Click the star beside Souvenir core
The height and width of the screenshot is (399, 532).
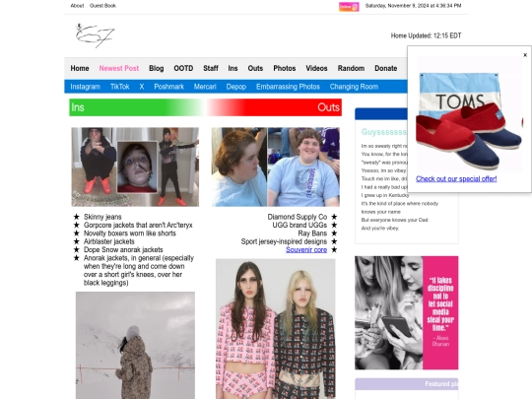tap(334, 249)
